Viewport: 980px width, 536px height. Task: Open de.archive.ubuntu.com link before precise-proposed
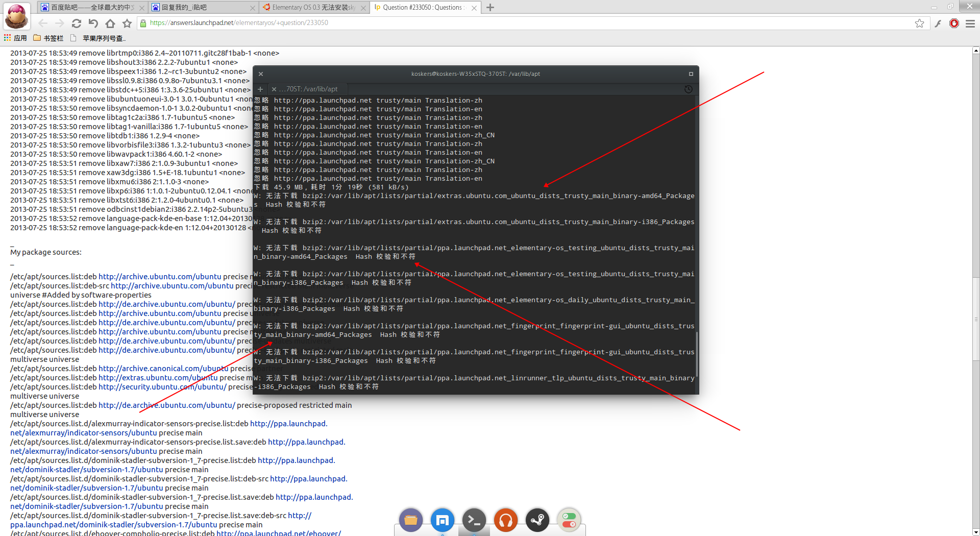tap(167, 405)
